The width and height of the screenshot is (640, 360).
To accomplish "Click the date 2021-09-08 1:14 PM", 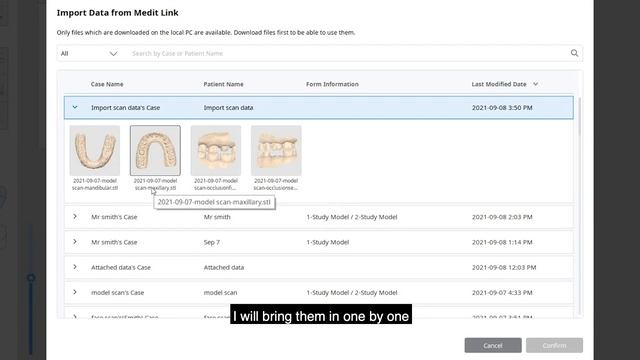I will (502, 242).
